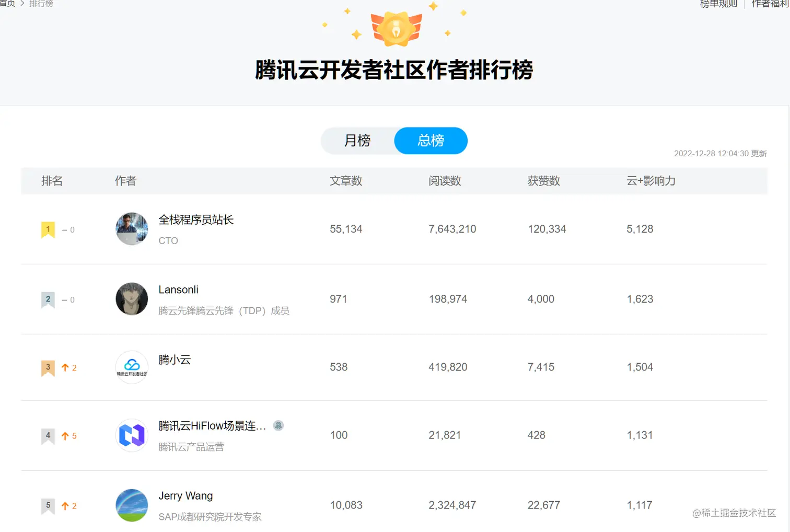Open author name Jerry Wang
Screen dimensions: 790x532
coord(185,495)
